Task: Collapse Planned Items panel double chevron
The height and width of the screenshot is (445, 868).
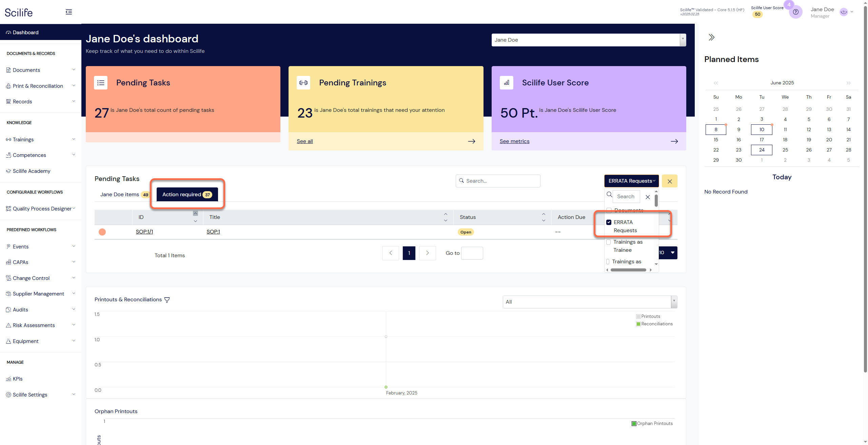Action: (711, 37)
